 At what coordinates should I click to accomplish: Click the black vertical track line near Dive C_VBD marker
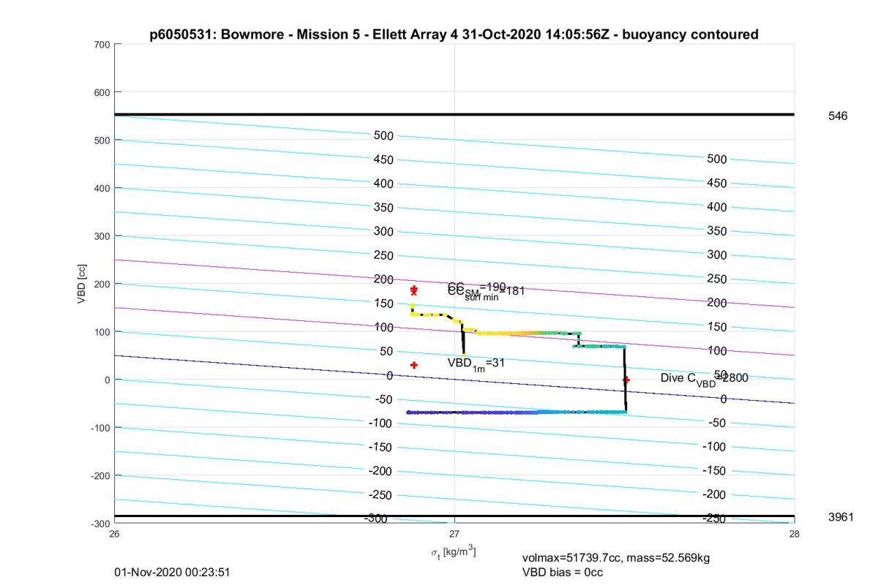click(x=626, y=380)
